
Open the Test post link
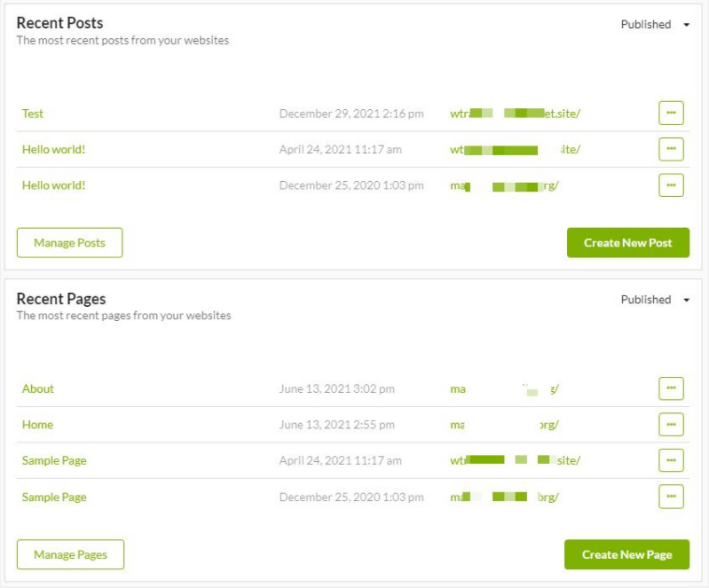pyautogui.click(x=33, y=114)
